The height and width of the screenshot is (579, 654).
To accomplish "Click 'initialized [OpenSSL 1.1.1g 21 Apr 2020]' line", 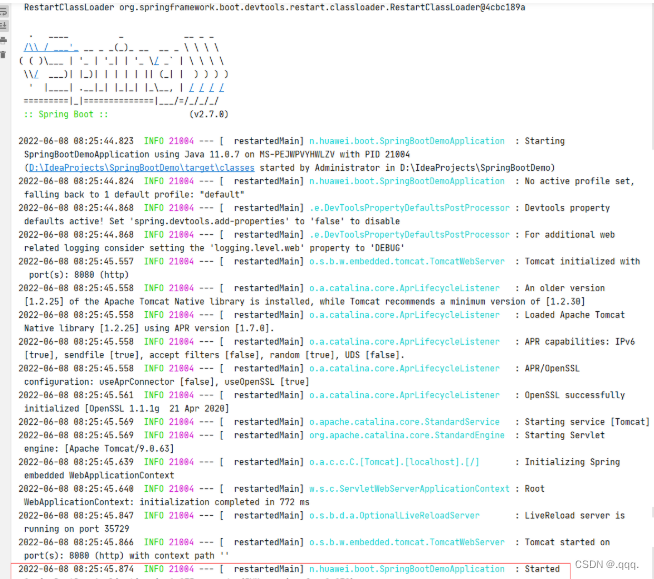I will pyautogui.click(x=126, y=408).
